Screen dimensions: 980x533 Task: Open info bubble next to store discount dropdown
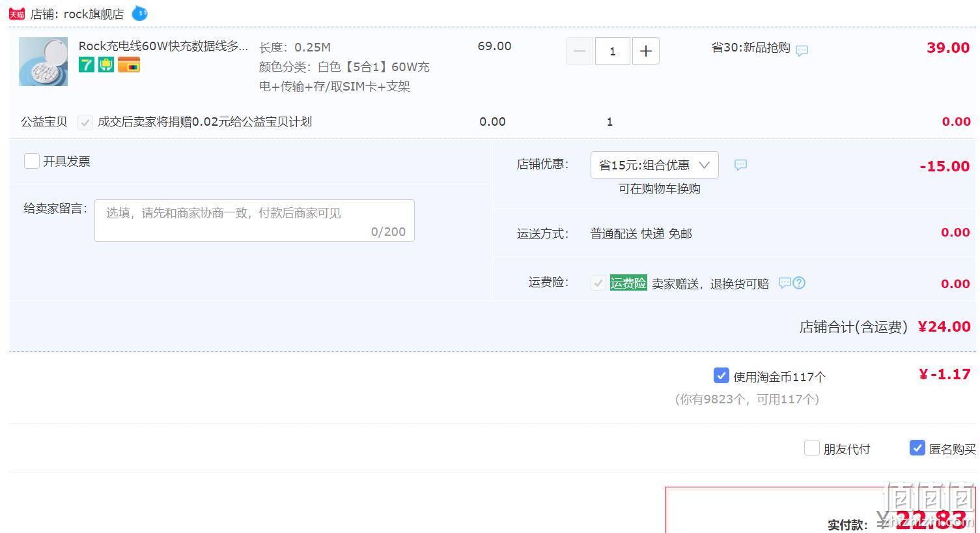[x=740, y=165]
